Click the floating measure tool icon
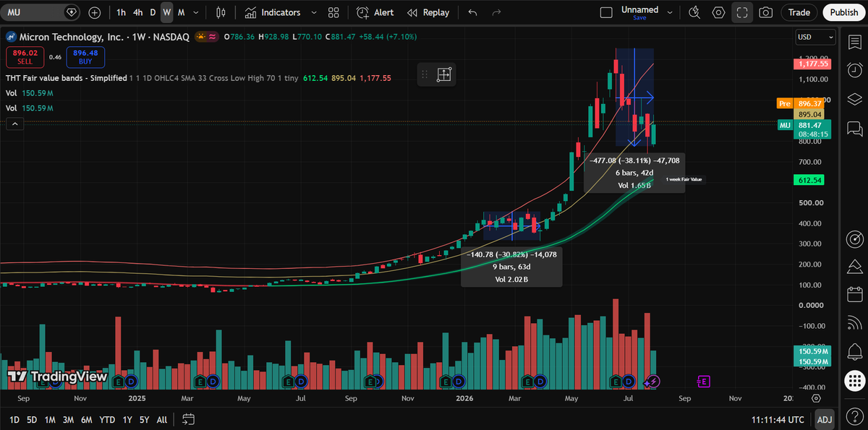 tap(444, 74)
